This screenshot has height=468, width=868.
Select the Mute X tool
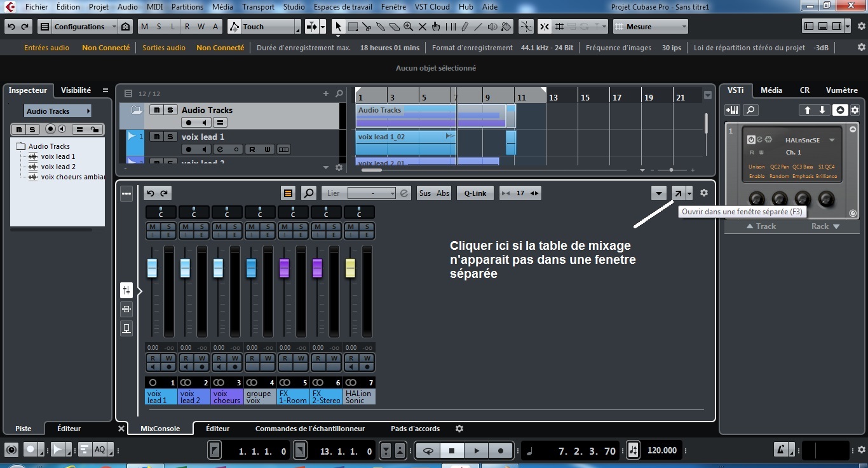[x=422, y=27]
